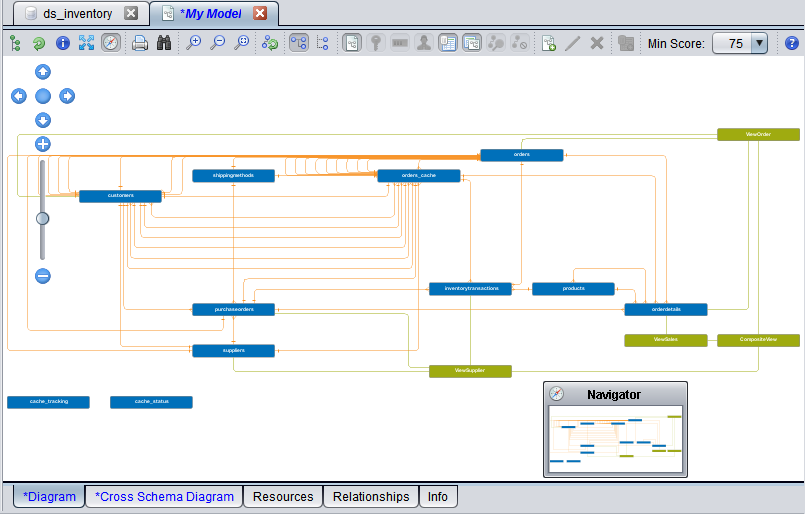Click the printer icon
The height and width of the screenshot is (514, 805).
point(141,43)
